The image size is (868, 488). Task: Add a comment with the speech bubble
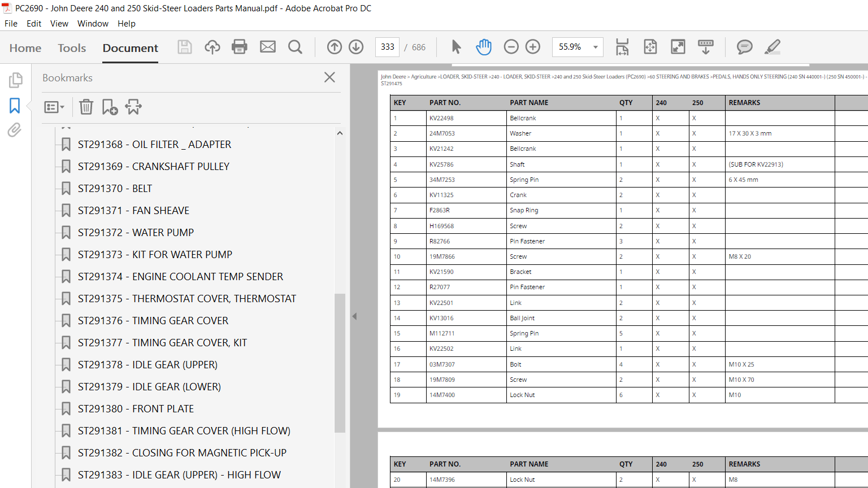click(x=745, y=47)
